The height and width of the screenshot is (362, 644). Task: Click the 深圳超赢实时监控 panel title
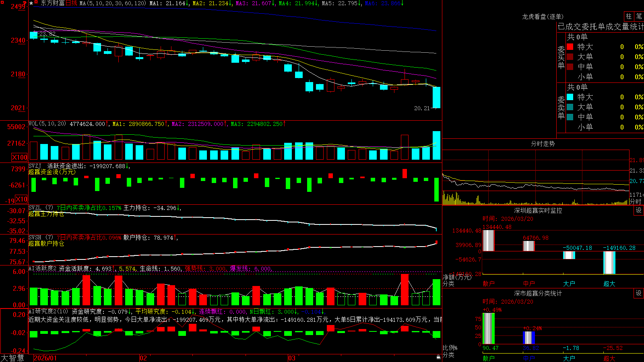pos(538,210)
